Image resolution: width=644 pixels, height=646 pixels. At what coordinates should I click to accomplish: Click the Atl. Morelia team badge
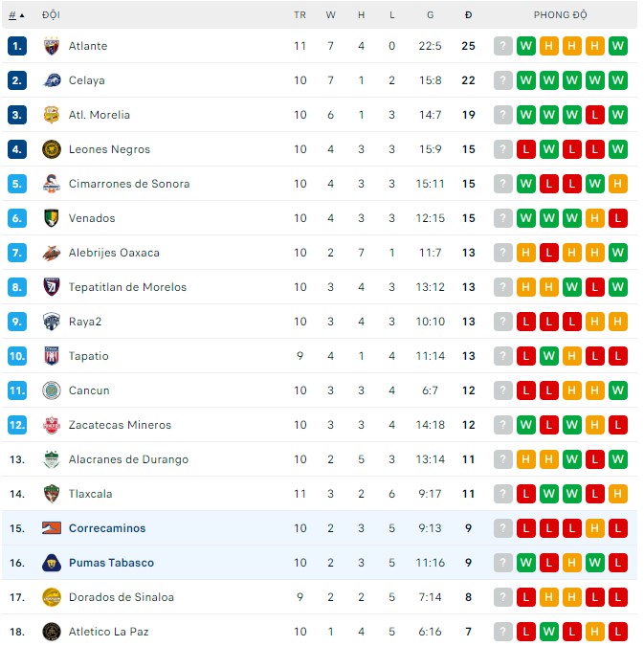(52, 115)
